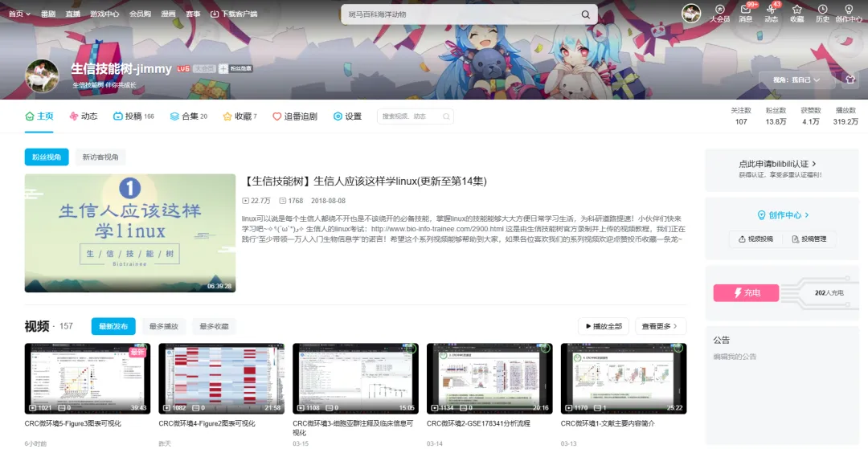Click 番剧 in top navigation
Screen dimensions: 868x449
point(48,14)
